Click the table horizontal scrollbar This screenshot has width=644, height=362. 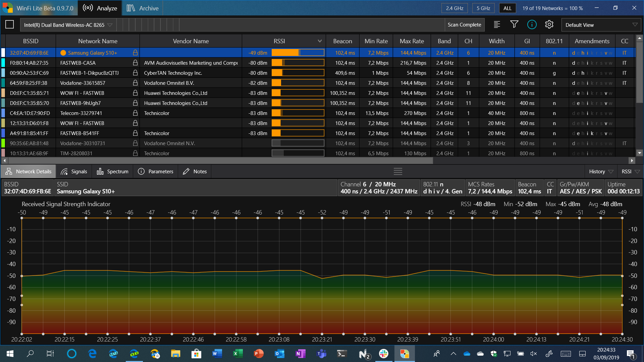pos(220,161)
